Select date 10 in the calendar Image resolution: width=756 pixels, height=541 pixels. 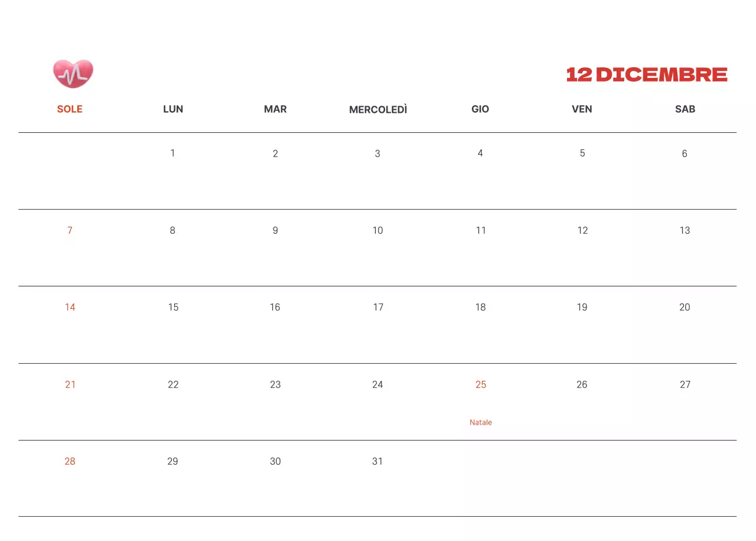(378, 230)
